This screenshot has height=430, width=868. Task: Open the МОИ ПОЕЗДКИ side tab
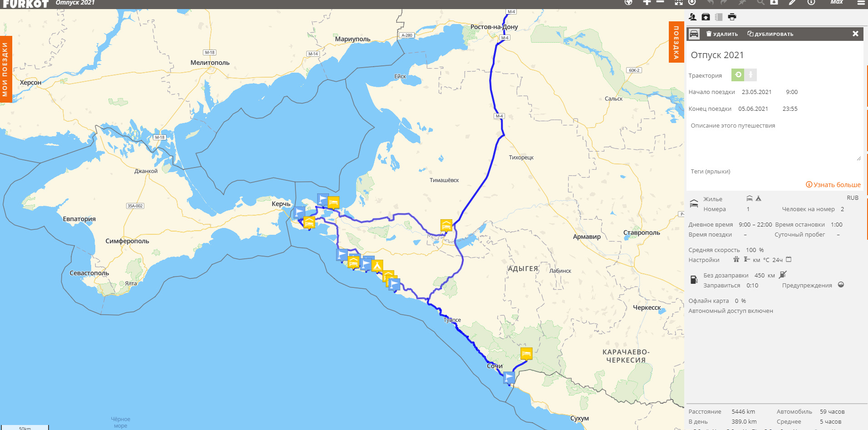(x=5, y=69)
